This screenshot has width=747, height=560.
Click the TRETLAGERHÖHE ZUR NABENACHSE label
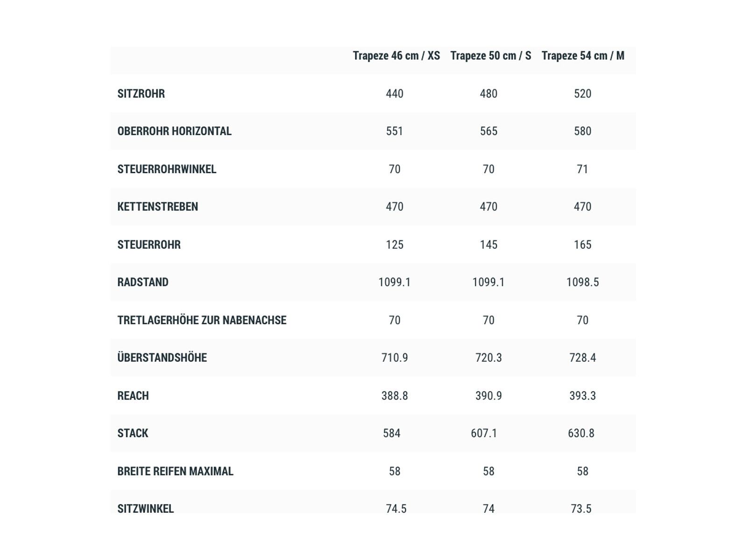(202, 320)
